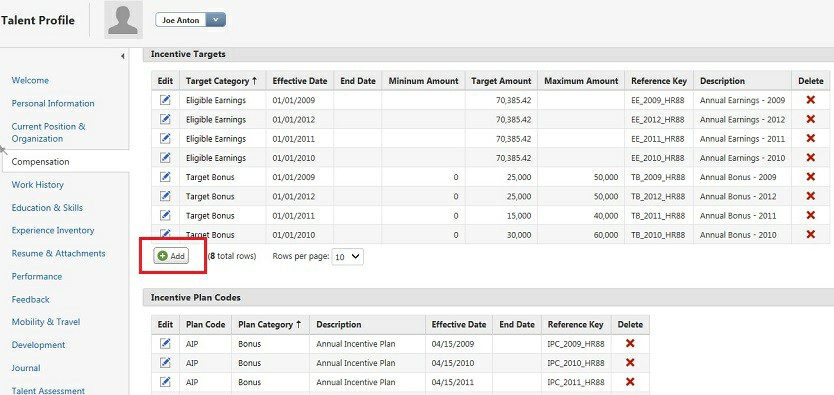Collapse the left navigation sidebar arrow
This screenshot has width=834, height=395.
tap(122, 56)
